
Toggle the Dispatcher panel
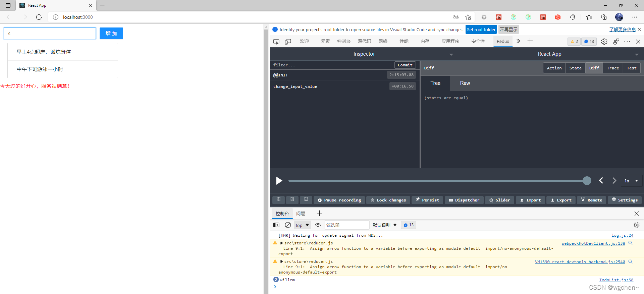464,200
